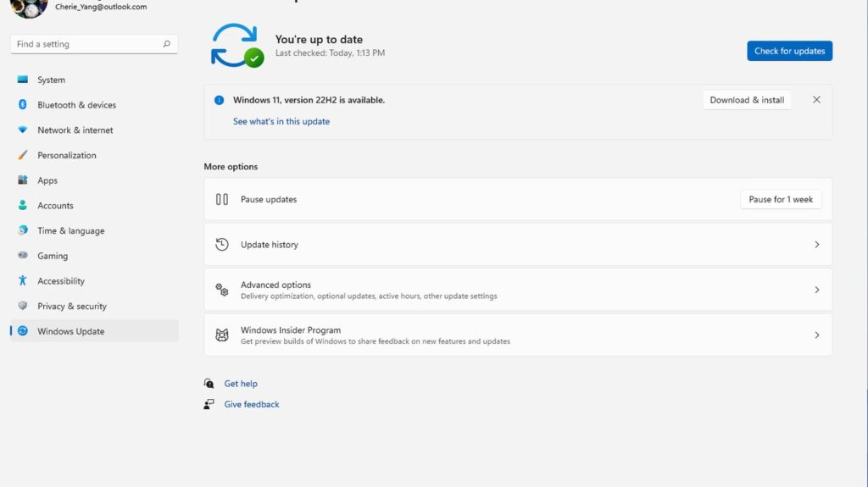Open the Get help link
The width and height of the screenshot is (868, 487).
[241, 384]
